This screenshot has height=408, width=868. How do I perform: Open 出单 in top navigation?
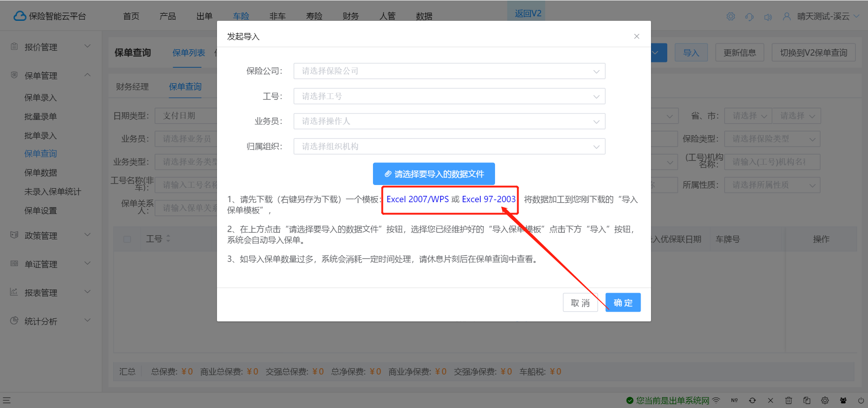tap(204, 16)
